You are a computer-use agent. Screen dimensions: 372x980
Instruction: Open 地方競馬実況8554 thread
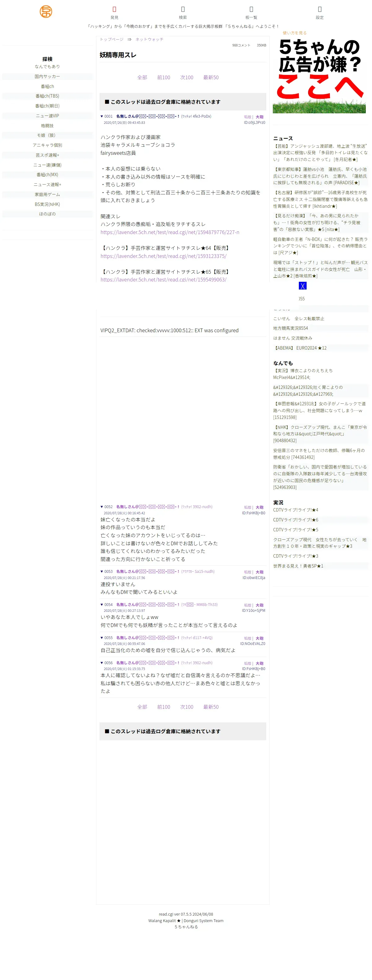click(x=290, y=328)
